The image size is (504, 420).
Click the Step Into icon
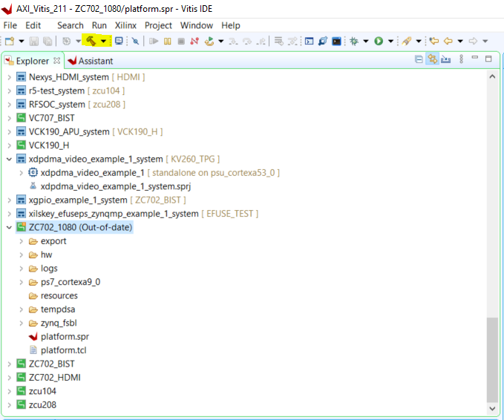(x=233, y=41)
